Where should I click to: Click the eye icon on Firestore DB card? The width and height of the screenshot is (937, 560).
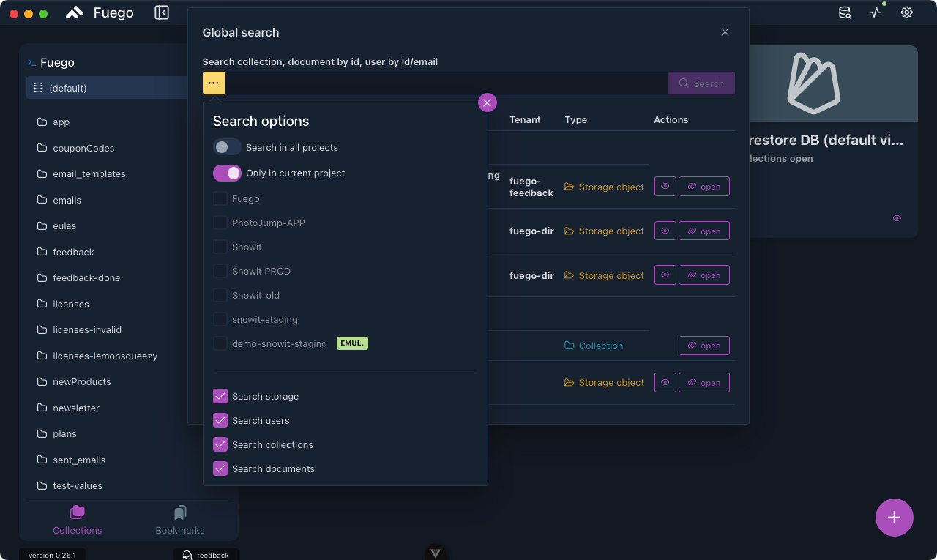click(x=897, y=218)
